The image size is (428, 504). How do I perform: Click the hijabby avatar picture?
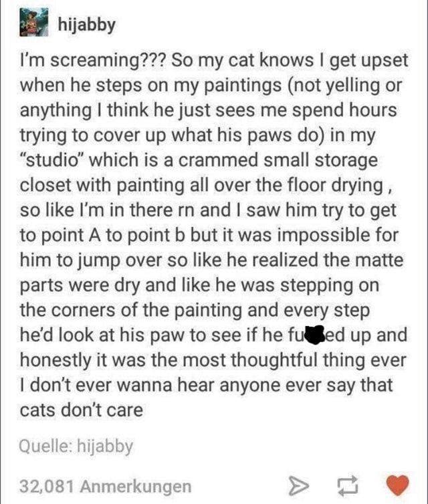point(33,22)
